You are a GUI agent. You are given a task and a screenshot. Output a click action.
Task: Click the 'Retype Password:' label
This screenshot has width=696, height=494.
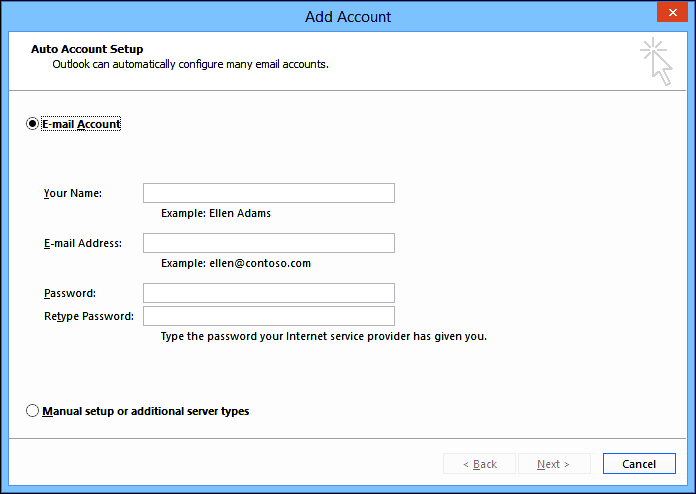(x=89, y=316)
